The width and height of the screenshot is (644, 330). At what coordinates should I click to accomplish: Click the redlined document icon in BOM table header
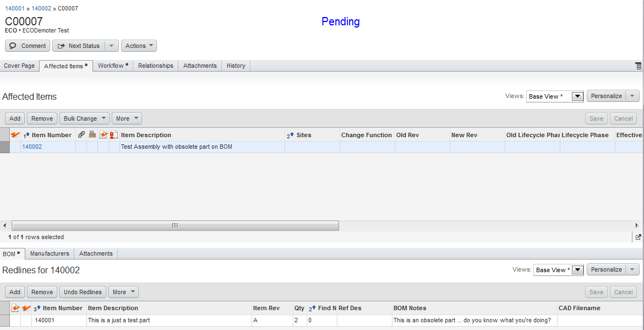point(15,308)
